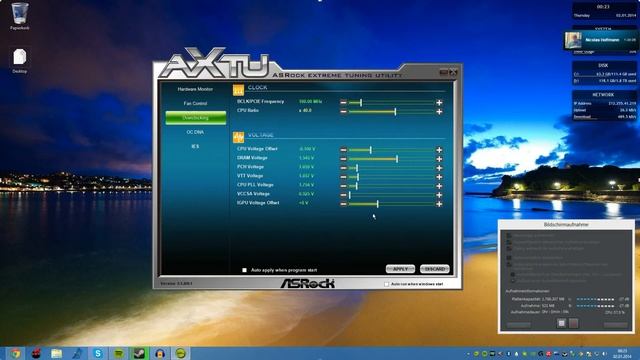The height and width of the screenshot is (360, 640).
Task: Lower PCH Voltage using minus button
Action: click(x=343, y=168)
